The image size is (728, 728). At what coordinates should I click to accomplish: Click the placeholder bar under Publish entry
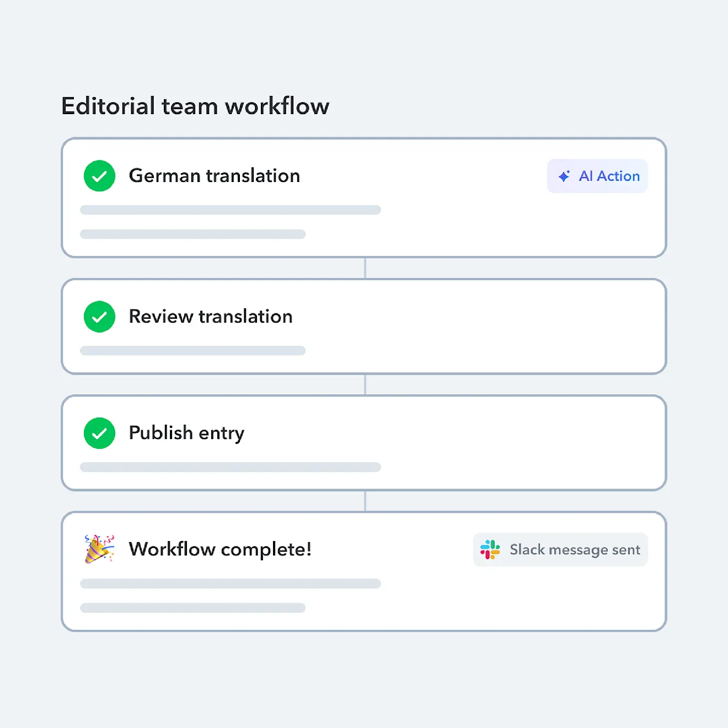[x=231, y=467]
